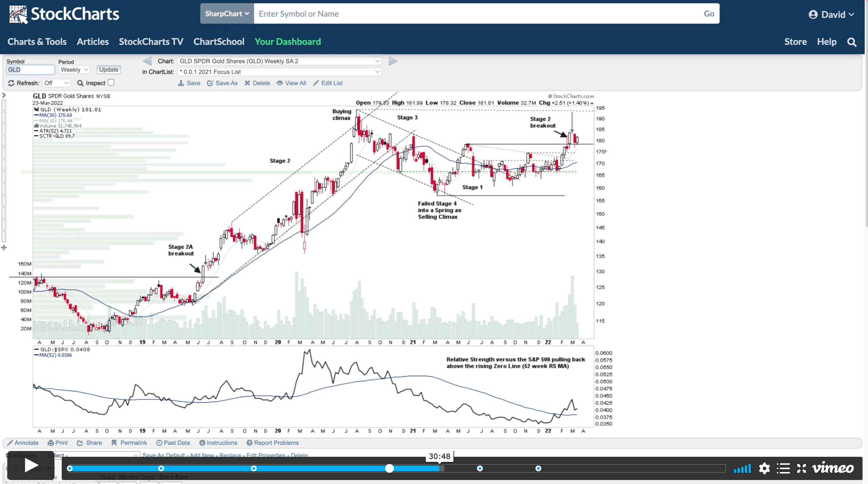Click the site search magnifier icon
Viewport: 868px width, 484px height.
[x=852, y=42]
